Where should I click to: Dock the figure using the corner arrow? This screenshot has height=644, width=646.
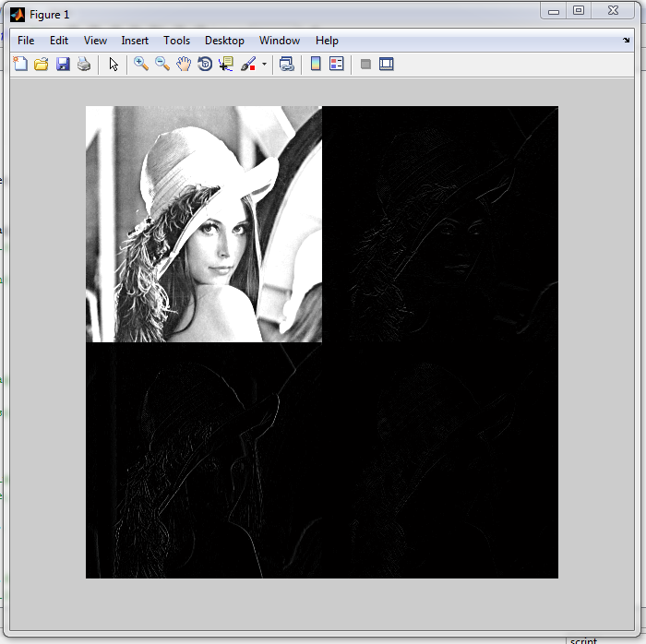(627, 40)
